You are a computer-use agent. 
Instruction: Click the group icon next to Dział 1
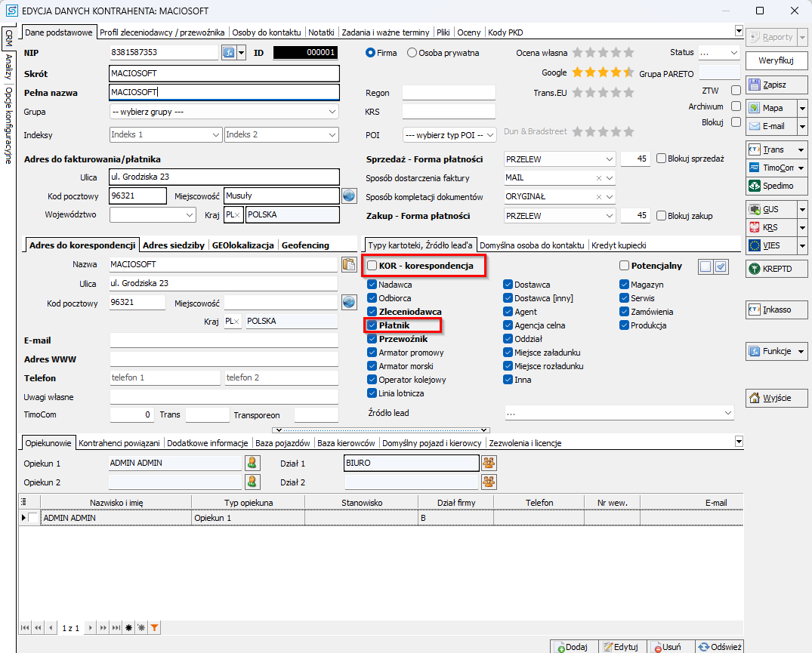pyautogui.click(x=489, y=463)
